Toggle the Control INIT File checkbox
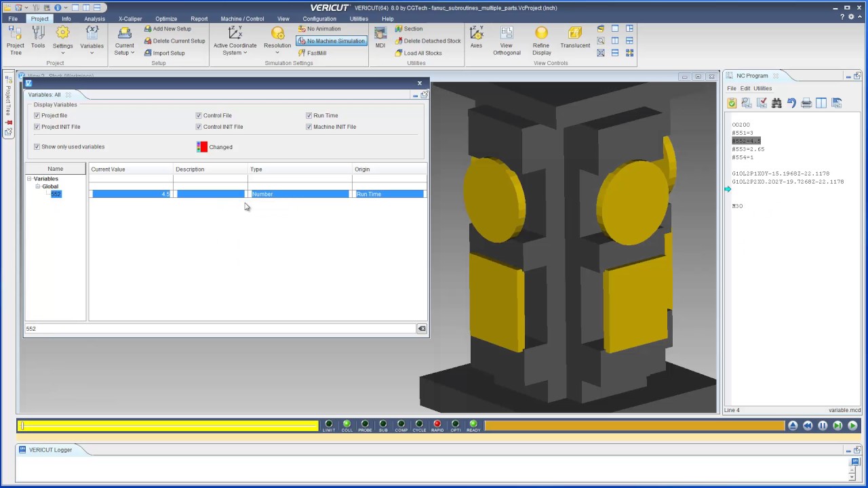The image size is (868, 488). coord(199,127)
